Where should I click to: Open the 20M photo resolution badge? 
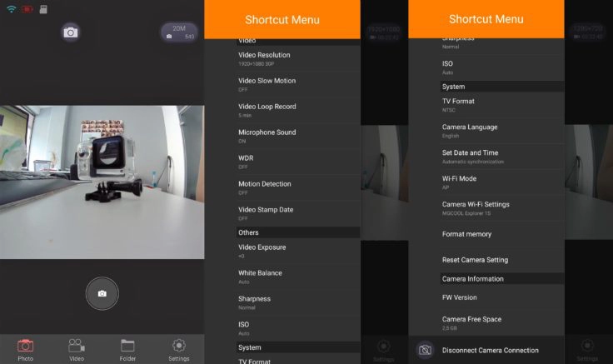(179, 32)
